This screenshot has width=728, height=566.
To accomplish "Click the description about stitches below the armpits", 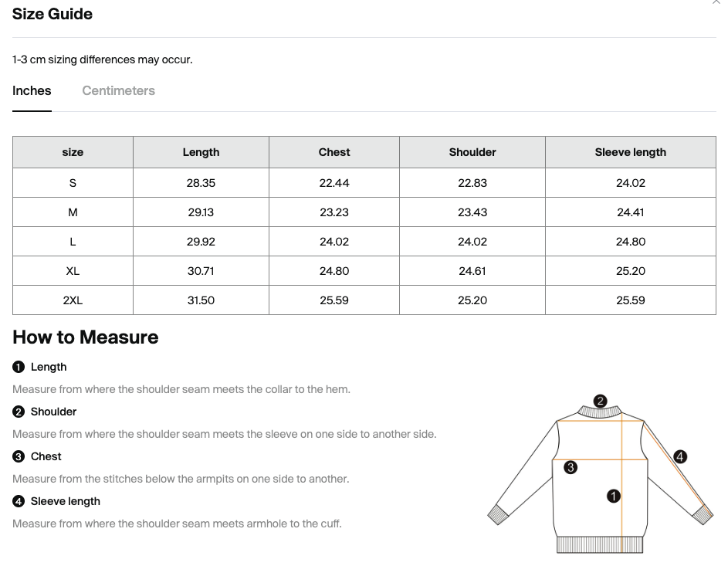I will click(181, 479).
